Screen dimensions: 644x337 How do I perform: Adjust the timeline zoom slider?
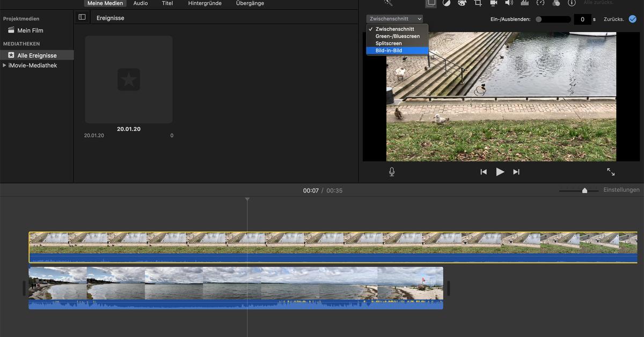point(579,191)
